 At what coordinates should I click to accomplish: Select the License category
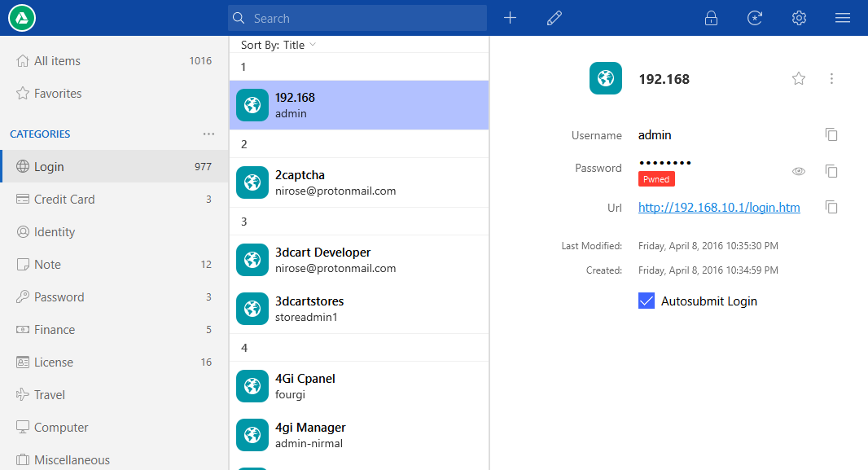pos(114,362)
